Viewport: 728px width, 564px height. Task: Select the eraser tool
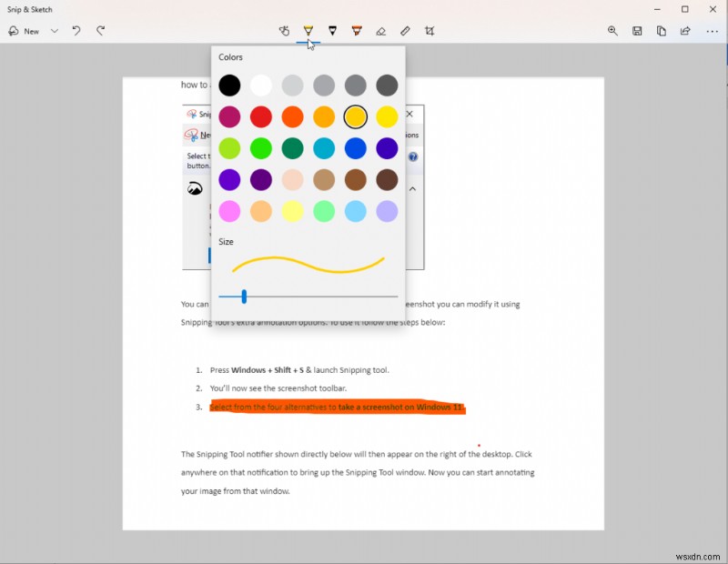[380, 31]
